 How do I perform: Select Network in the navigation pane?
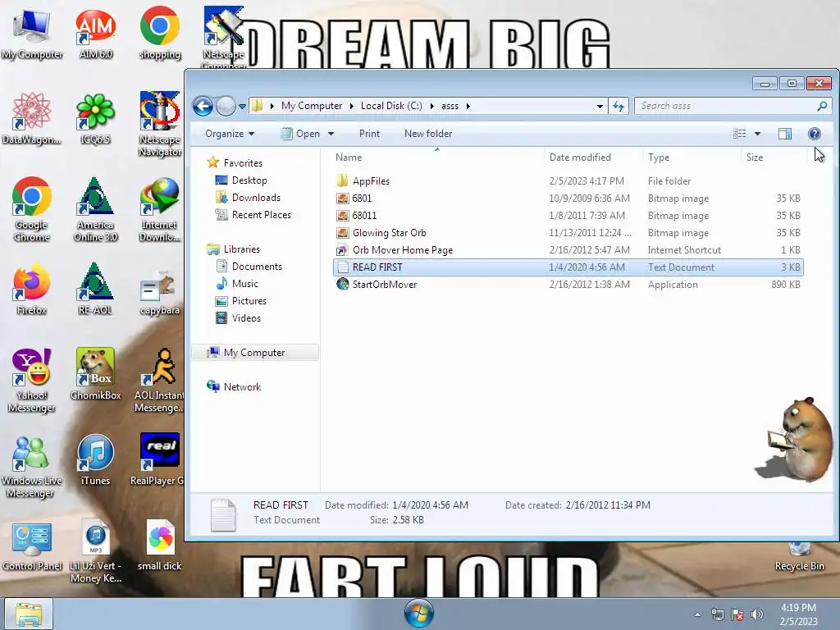[x=234, y=387]
